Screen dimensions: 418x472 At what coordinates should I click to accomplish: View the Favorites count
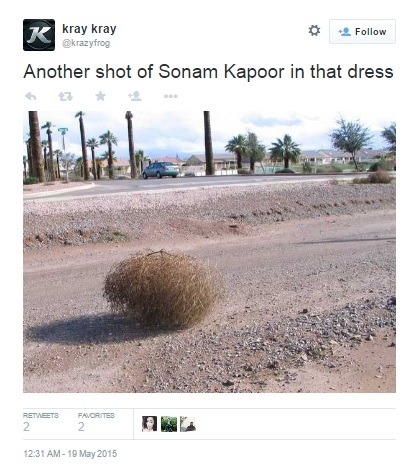[x=96, y=422]
